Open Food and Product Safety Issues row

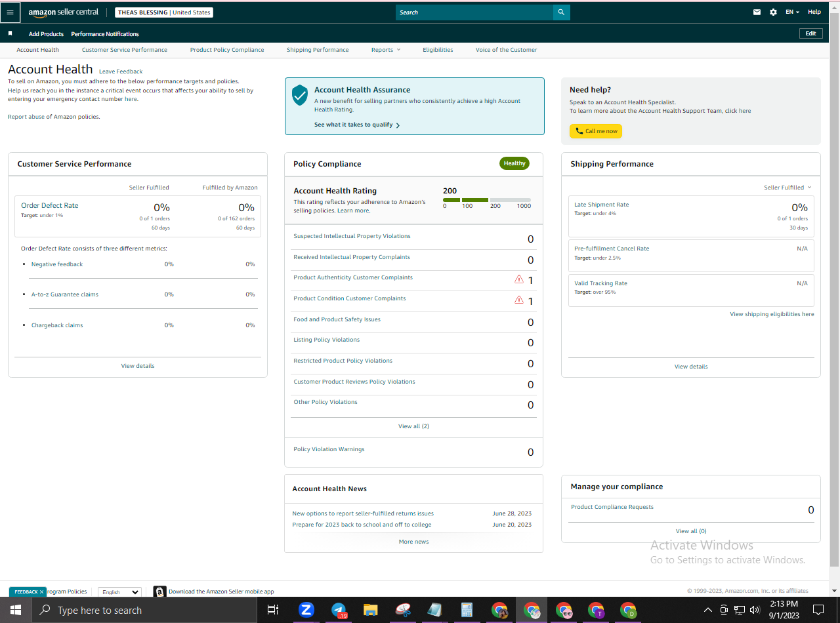coord(413,322)
